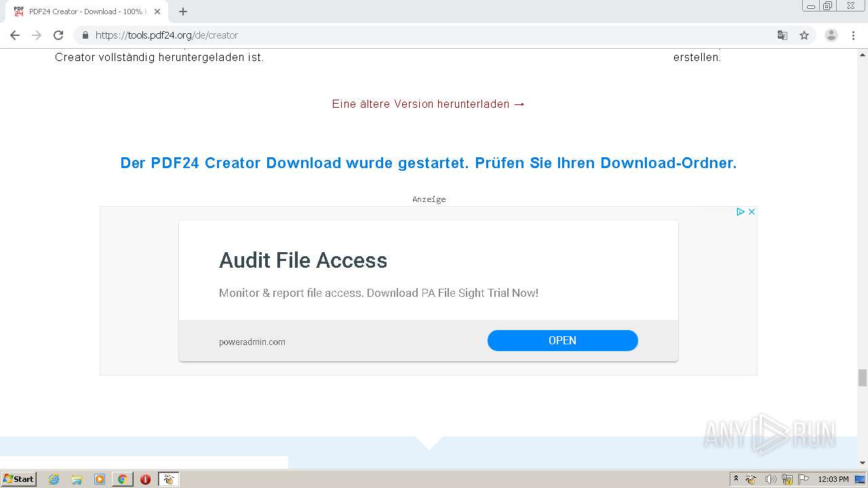Grab the vertical scrollbar thumb
The image size is (868, 488).
point(863,378)
